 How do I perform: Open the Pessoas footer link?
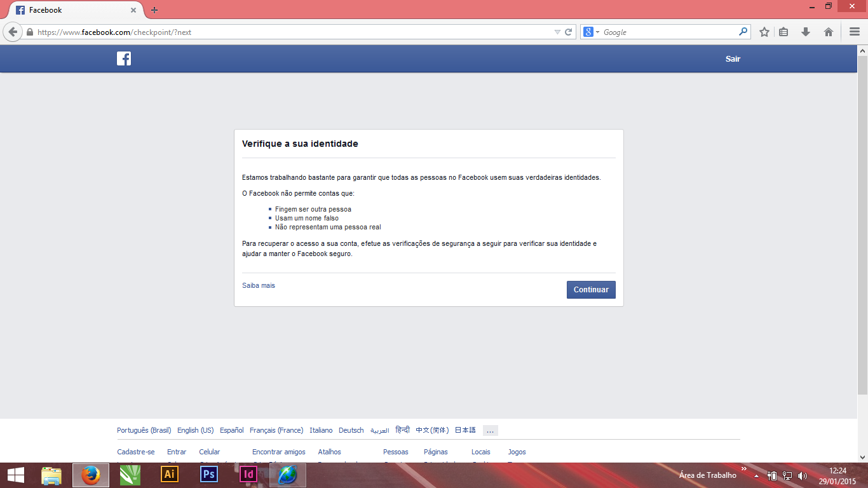(396, 452)
